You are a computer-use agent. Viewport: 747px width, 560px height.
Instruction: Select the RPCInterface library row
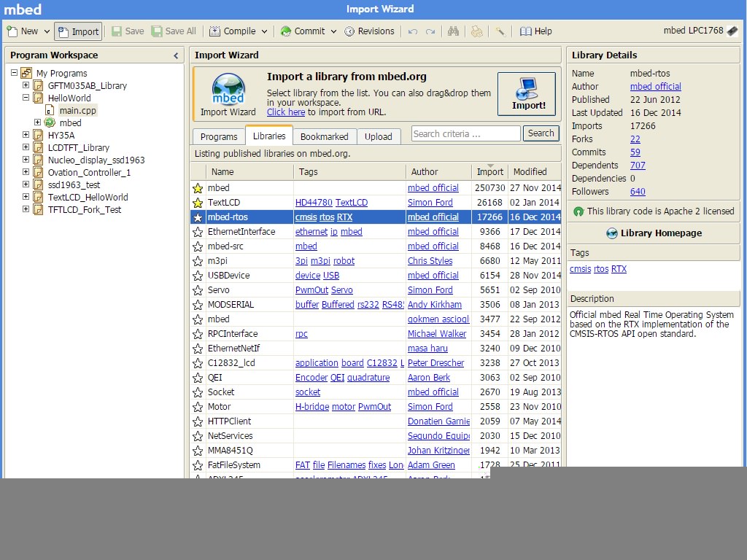pyautogui.click(x=376, y=334)
